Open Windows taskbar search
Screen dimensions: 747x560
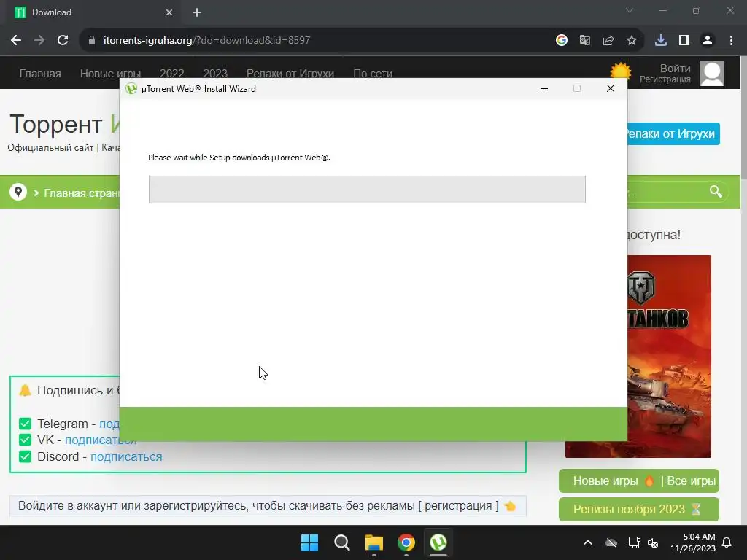click(x=341, y=542)
